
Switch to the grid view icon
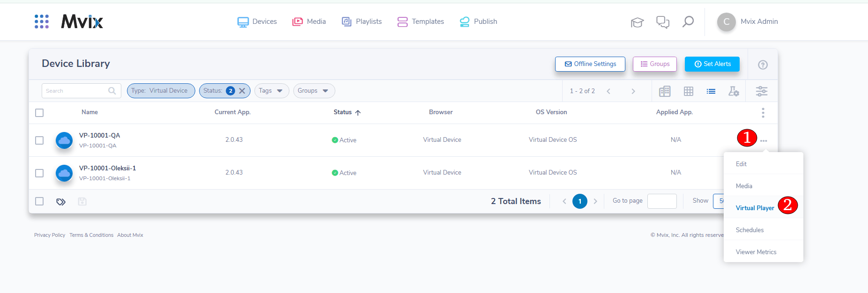pyautogui.click(x=689, y=91)
